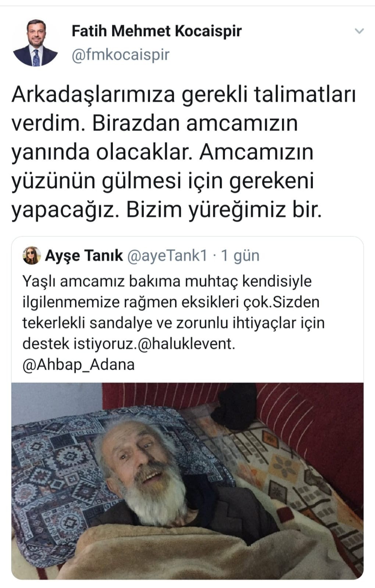Click the Ayşe Tanık name in quoted tweet
Screen dimensions: 375x588
click(x=84, y=255)
